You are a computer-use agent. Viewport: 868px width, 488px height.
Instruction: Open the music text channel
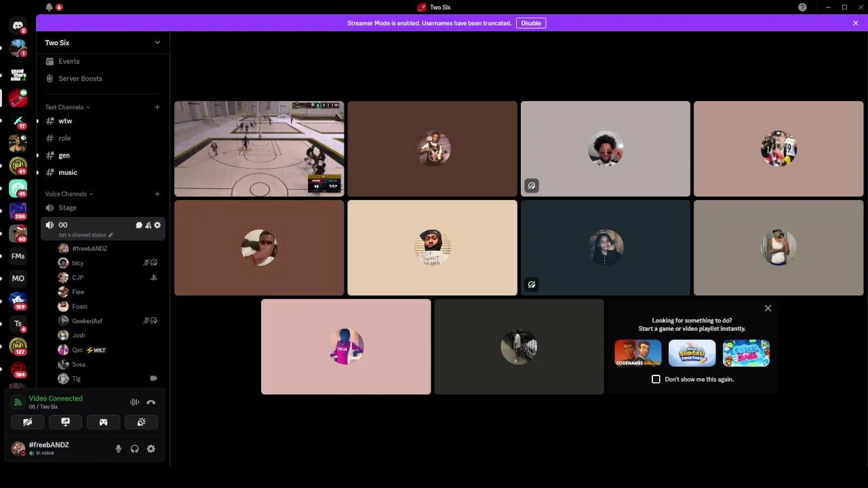point(102,173)
